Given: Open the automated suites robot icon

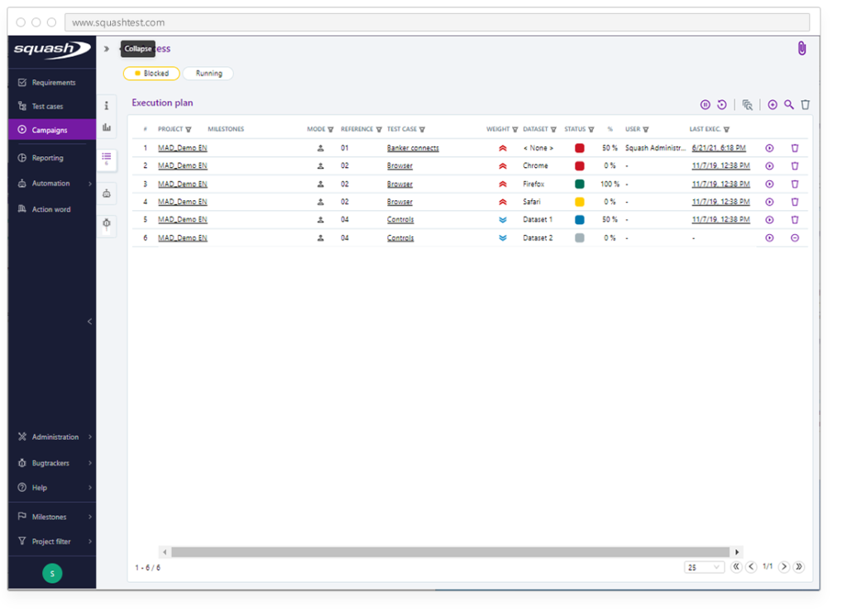Looking at the screenshot, I should pos(107,193).
